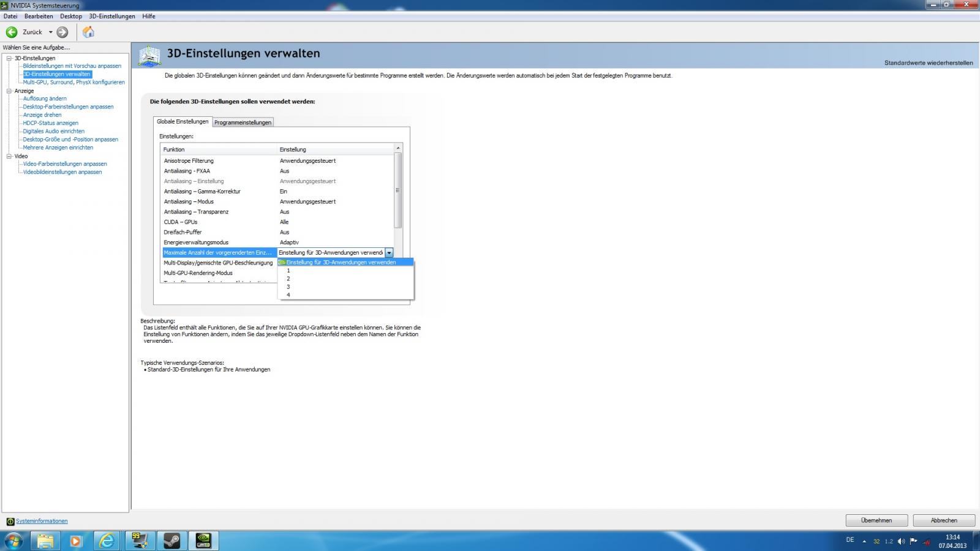980x551 pixels.
Task: Choose value 1 in the dropdown list
Action: (x=345, y=271)
